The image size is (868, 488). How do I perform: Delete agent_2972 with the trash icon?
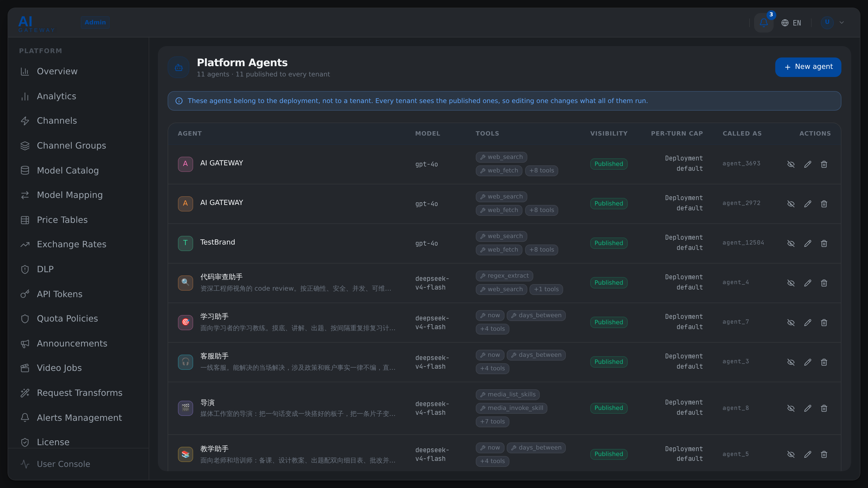pos(824,204)
